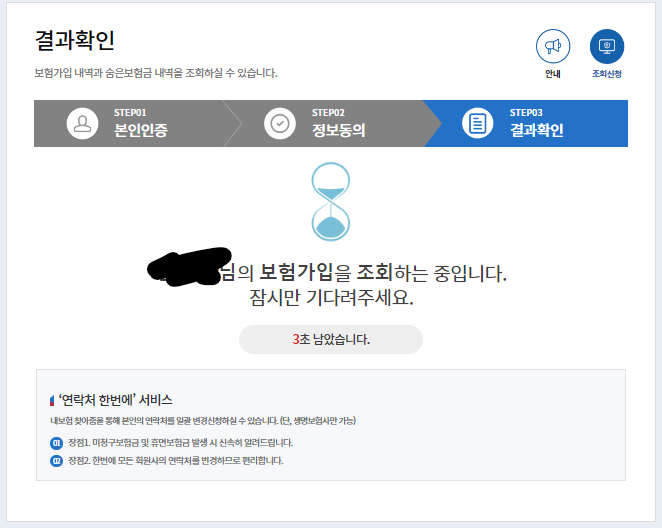Click the STEP01 person icon
The height and width of the screenshot is (528, 662).
point(82,123)
